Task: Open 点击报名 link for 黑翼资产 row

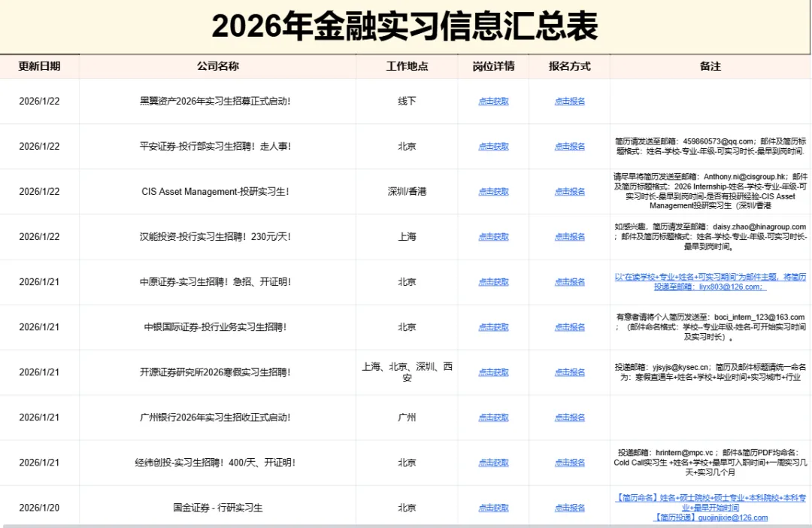Action: coord(570,102)
